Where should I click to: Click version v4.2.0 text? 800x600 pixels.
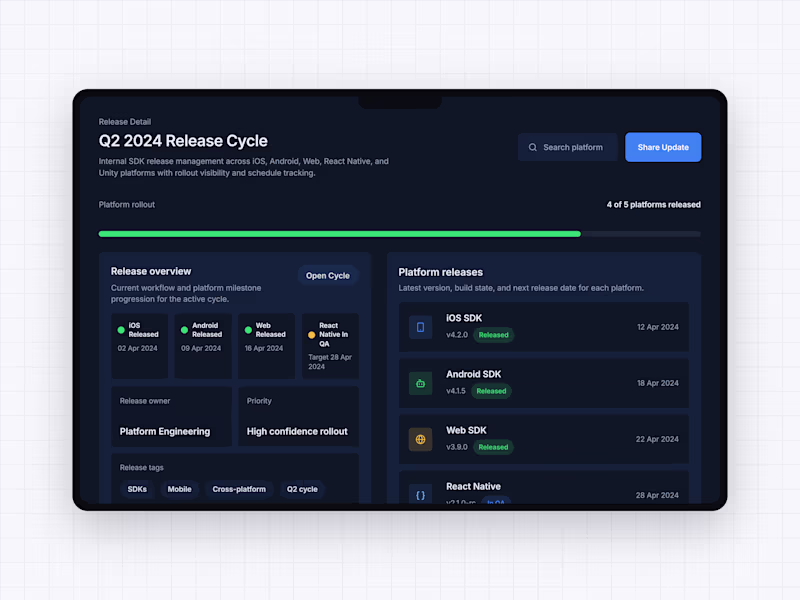[x=457, y=335]
